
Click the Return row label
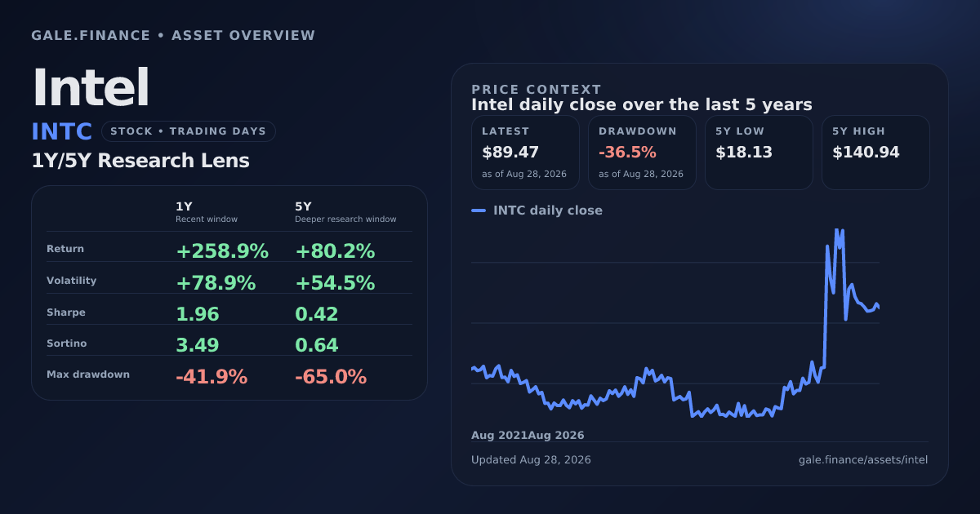[x=65, y=249]
